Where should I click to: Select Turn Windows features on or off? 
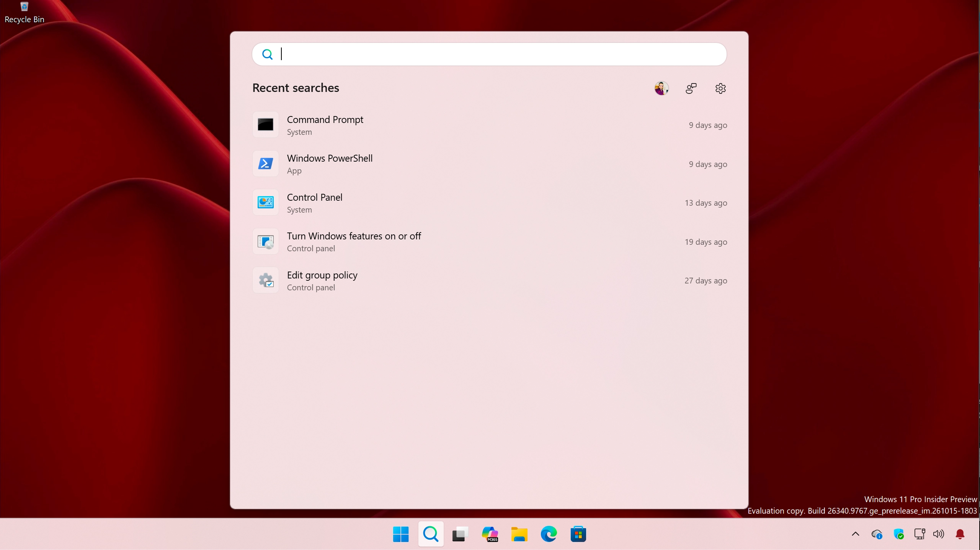tap(489, 242)
